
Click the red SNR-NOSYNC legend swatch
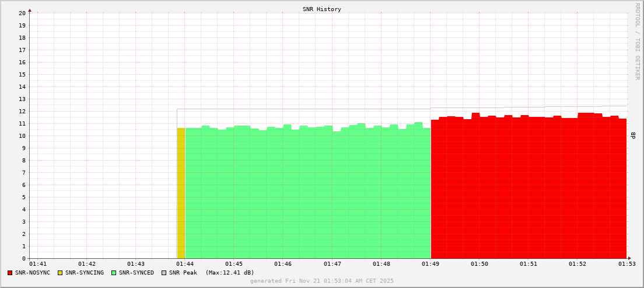pyautogui.click(x=10, y=273)
